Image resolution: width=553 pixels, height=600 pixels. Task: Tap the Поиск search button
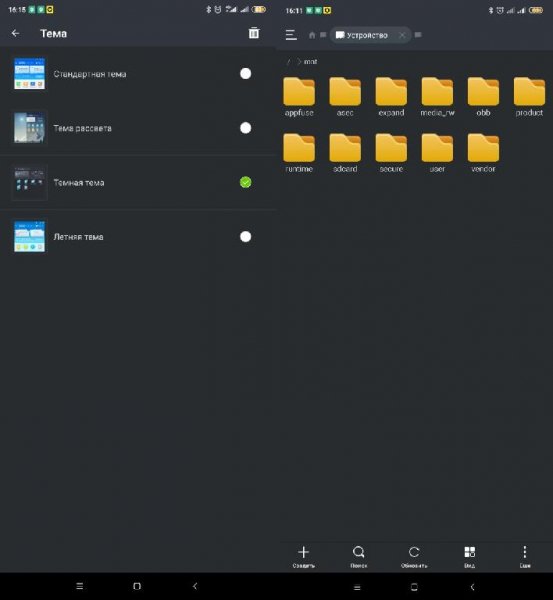tap(359, 556)
